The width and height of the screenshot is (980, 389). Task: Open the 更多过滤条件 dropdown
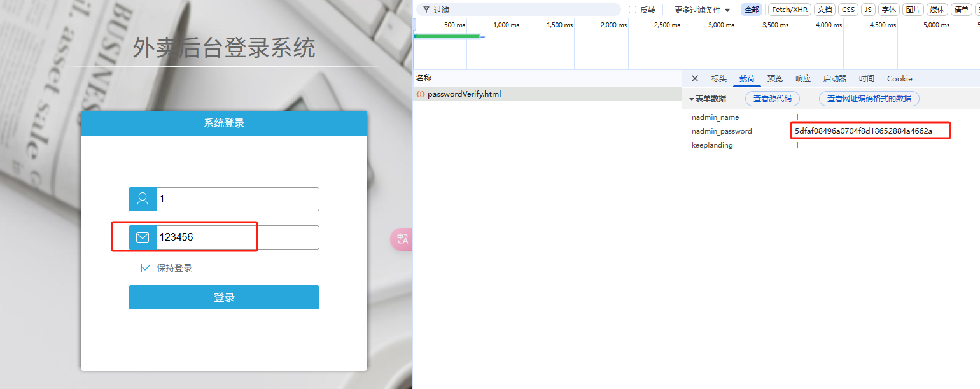coord(702,10)
